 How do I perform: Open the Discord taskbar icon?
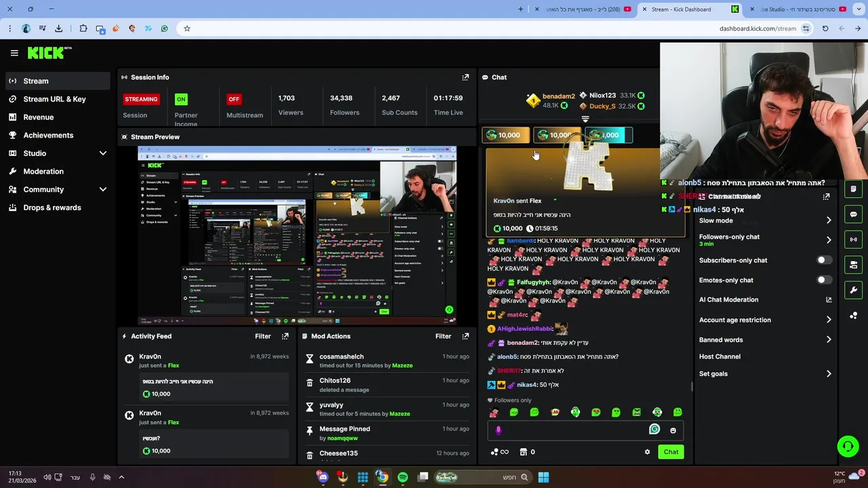click(323, 477)
